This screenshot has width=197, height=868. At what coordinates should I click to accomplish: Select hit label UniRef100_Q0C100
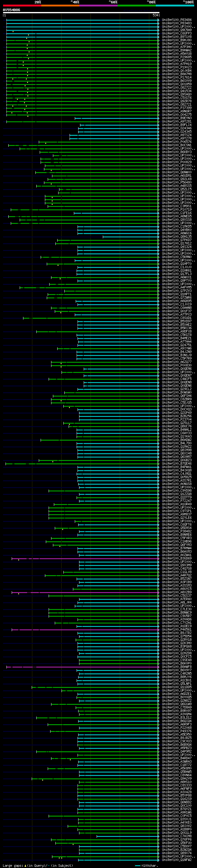coord(177,806)
